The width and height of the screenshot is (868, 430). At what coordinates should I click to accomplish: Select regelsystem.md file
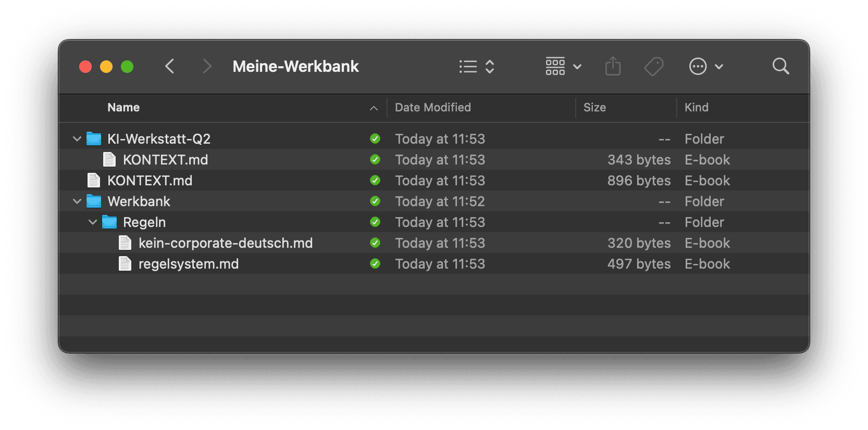pyautogui.click(x=434, y=264)
